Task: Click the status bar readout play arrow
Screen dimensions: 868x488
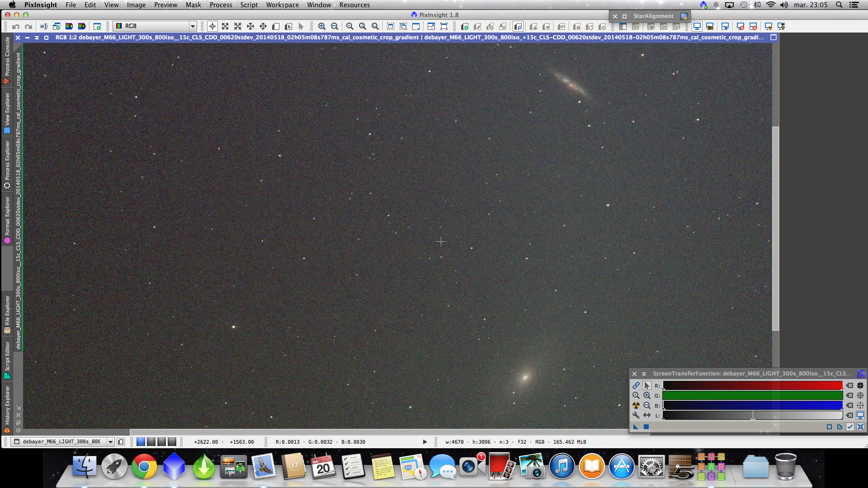Action: pyautogui.click(x=425, y=442)
